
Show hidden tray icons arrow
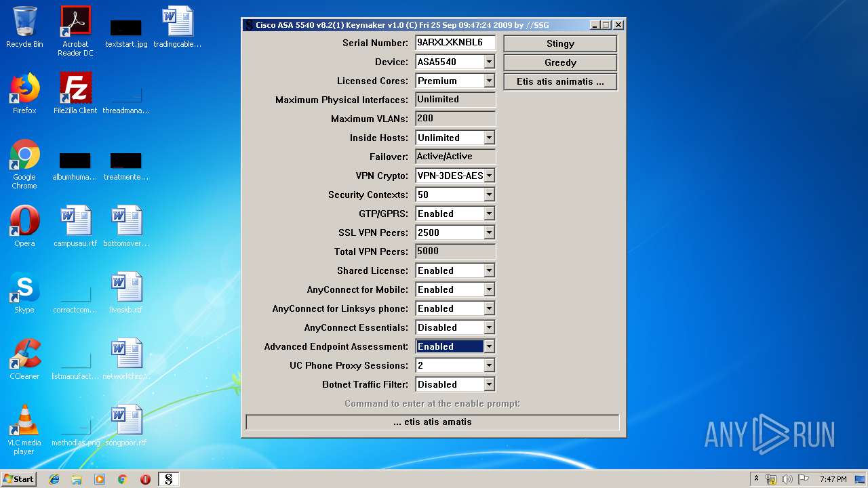click(756, 479)
